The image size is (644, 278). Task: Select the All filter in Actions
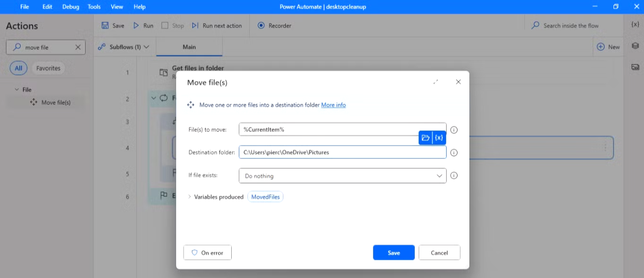pyautogui.click(x=18, y=68)
